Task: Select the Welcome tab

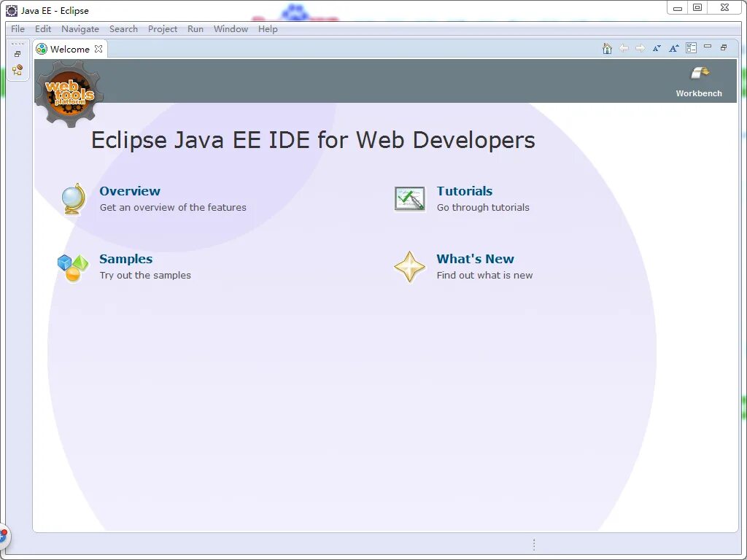Action: [69, 49]
